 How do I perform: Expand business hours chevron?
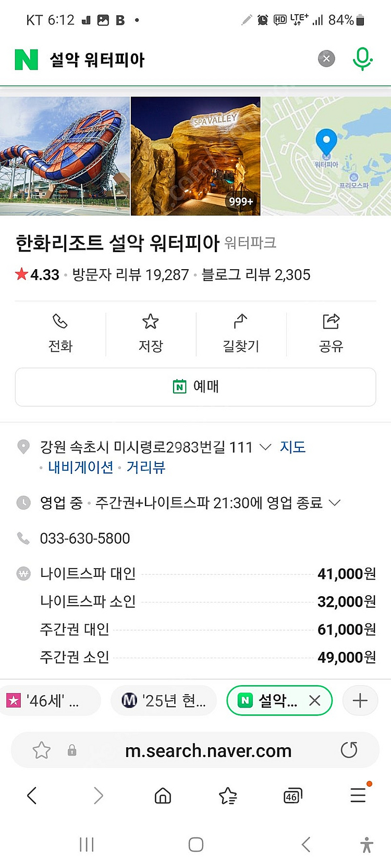pos(335,503)
